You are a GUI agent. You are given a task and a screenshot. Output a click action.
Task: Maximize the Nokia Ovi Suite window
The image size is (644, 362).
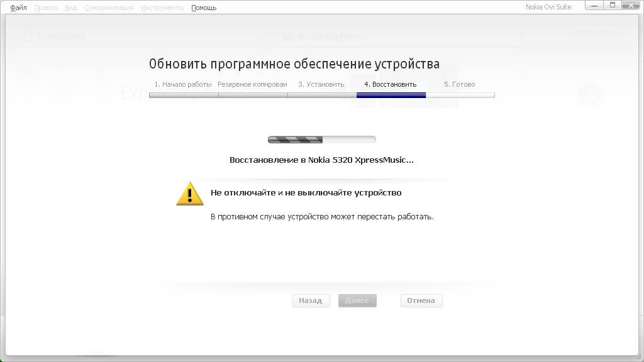click(613, 6)
